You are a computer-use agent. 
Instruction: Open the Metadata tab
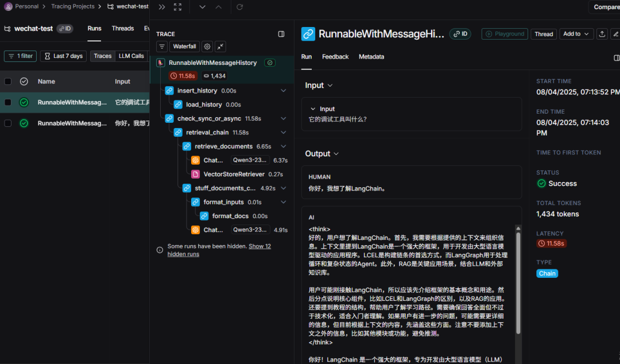pyautogui.click(x=371, y=57)
